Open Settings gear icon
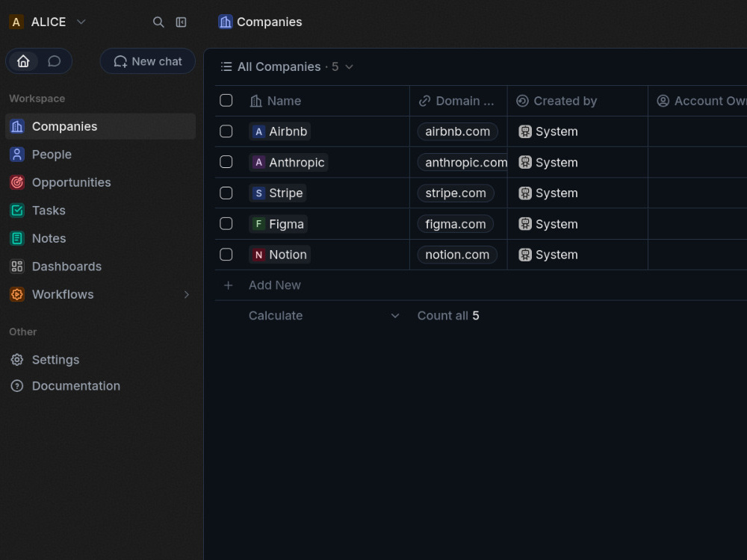Viewport: 747px width, 560px height. pos(17,360)
